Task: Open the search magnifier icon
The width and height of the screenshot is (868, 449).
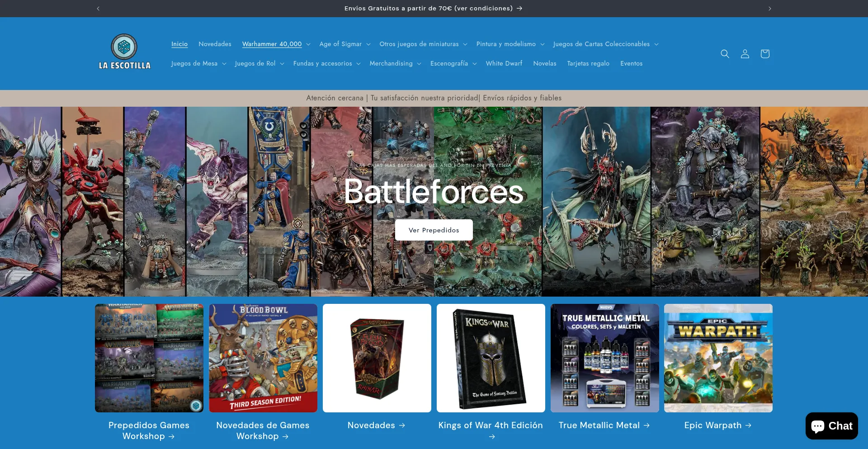Action: [x=725, y=54]
